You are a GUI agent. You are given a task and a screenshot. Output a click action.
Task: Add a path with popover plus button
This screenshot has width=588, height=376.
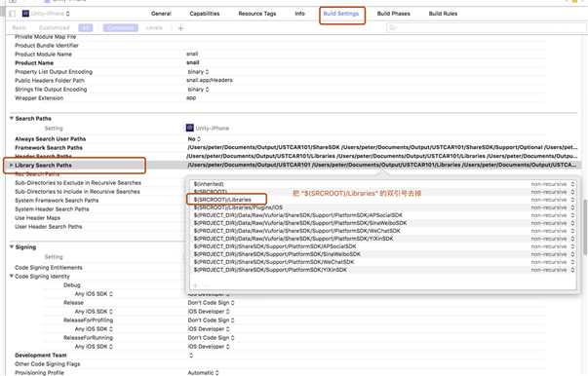pyautogui.click(x=195, y=285)
